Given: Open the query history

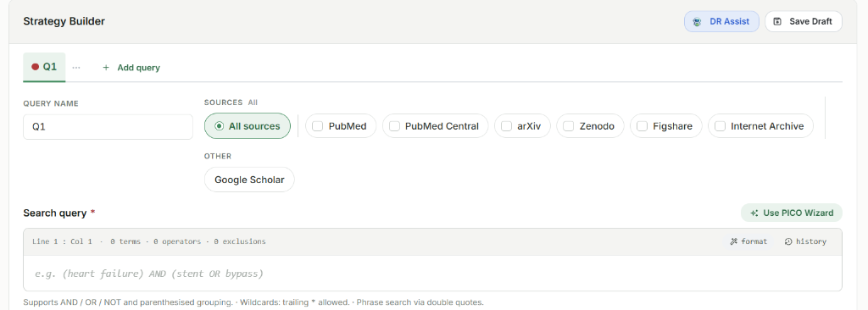Looking at the screenshot, I should (x=805, y=241).
